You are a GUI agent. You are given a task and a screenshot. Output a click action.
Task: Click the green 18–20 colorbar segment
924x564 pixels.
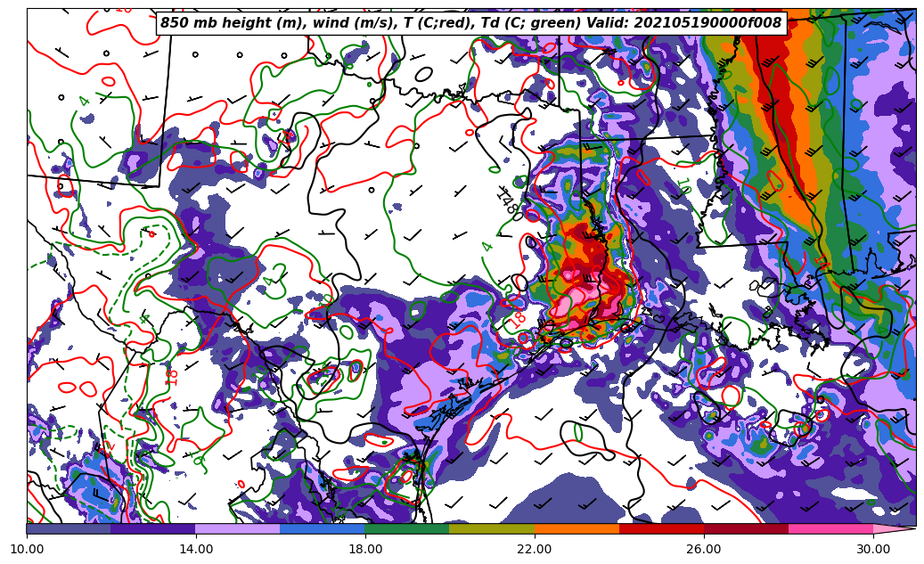coord(407,528)
